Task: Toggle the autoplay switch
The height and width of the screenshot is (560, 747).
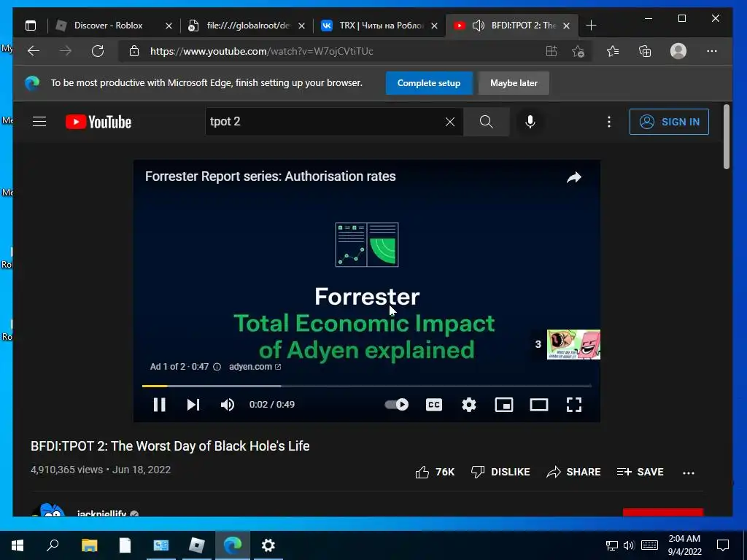Action: (x=396, y=404)
